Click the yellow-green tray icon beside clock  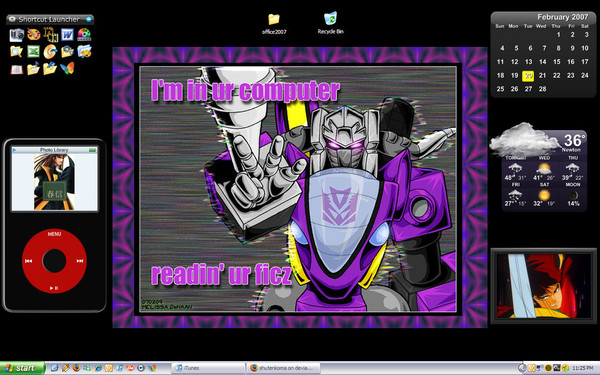click(565, 368)
